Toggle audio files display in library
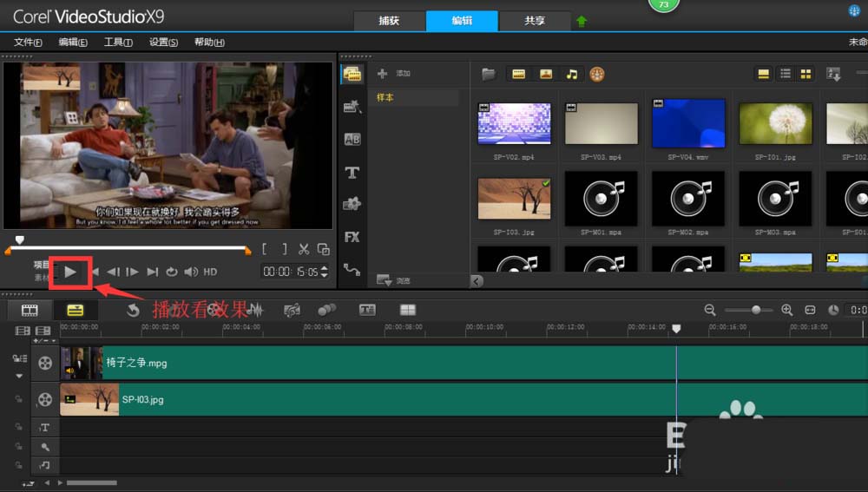Image resolution: width=868 pixels, height=492 pixels. tap(572, 74)
